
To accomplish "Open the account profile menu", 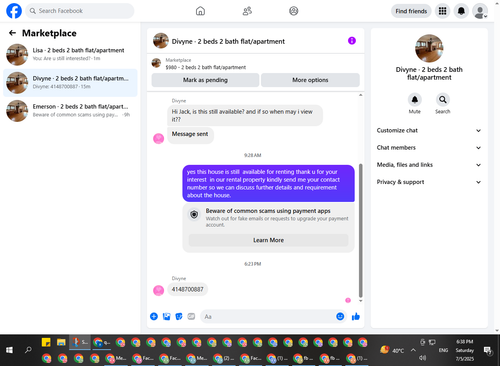I will (480, 11).
